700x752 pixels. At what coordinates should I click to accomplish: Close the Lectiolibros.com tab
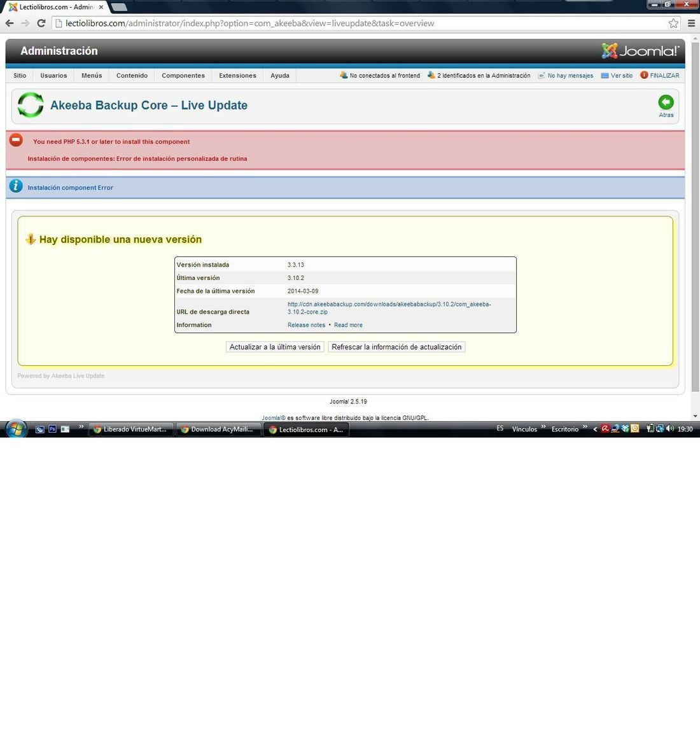101,7
